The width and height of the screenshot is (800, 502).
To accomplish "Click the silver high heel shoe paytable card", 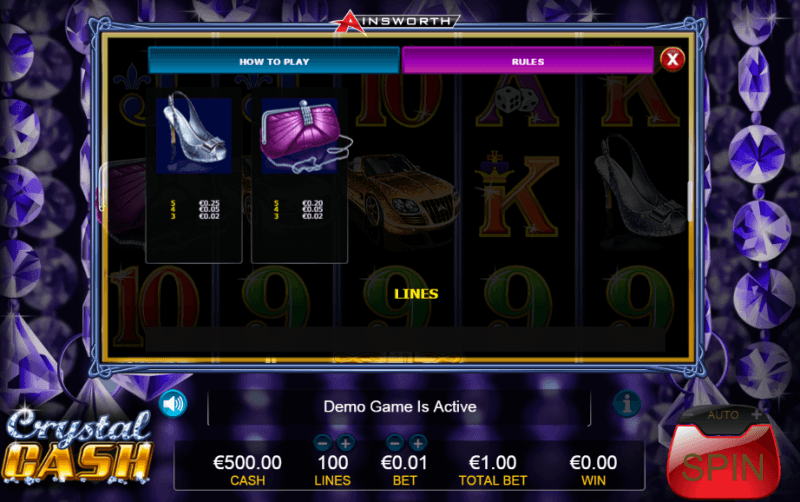I will coord(194,175).
